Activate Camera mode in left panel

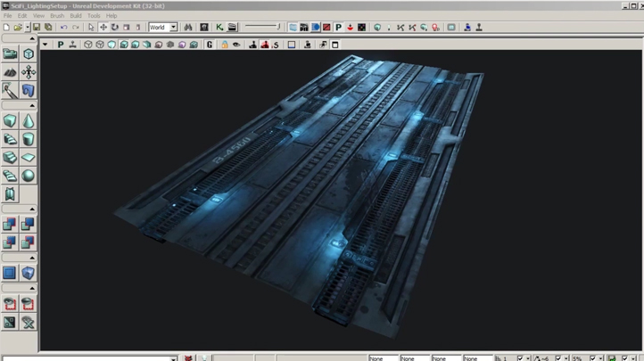[x=10, y=53]
